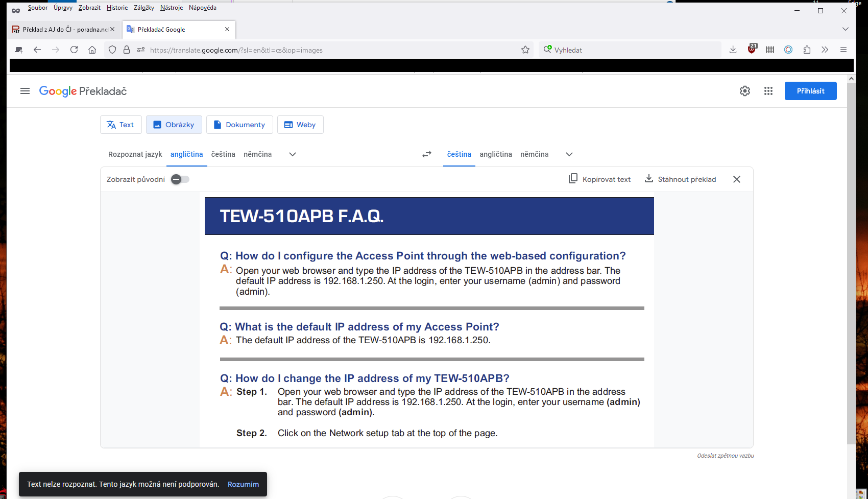Open the extensions puzzle-piece menu
Viewport: 868px width, 499px height.
pos(807,50)
